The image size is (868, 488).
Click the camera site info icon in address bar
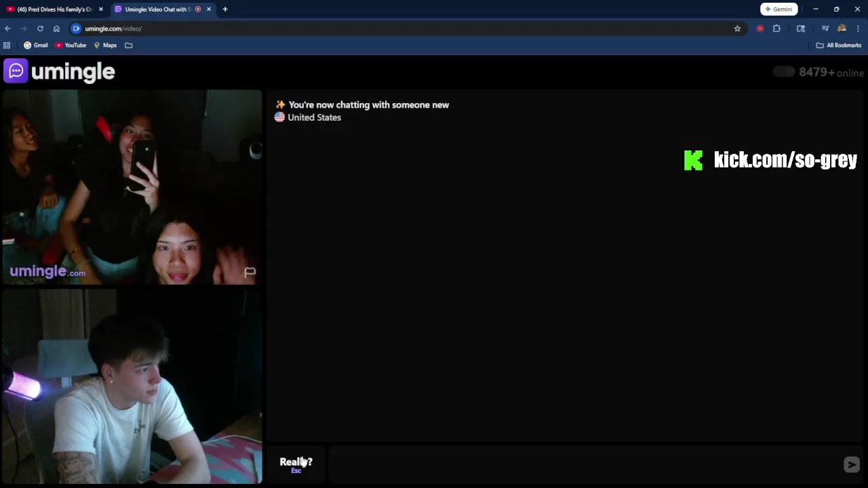pyautogui.click(x=76, y=28)
